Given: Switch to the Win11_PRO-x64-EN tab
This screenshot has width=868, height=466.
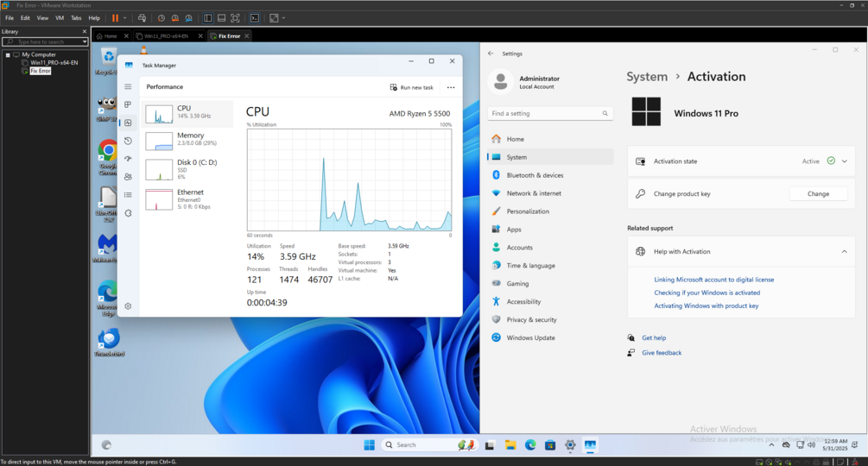Looking at the screenshot, I should pos(166,36).
